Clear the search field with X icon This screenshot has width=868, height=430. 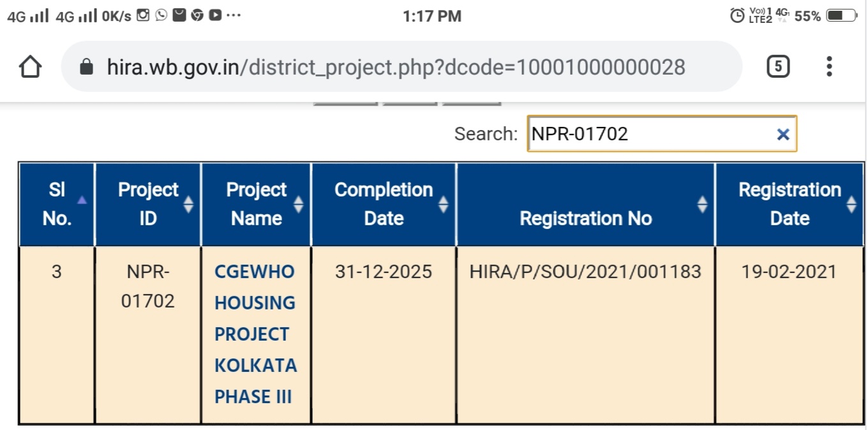(783, 134)
